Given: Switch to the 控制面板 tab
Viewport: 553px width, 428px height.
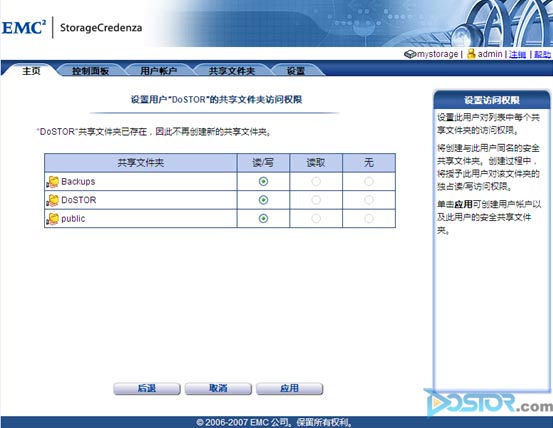Looking at the screenshot, I should (90, 71).
